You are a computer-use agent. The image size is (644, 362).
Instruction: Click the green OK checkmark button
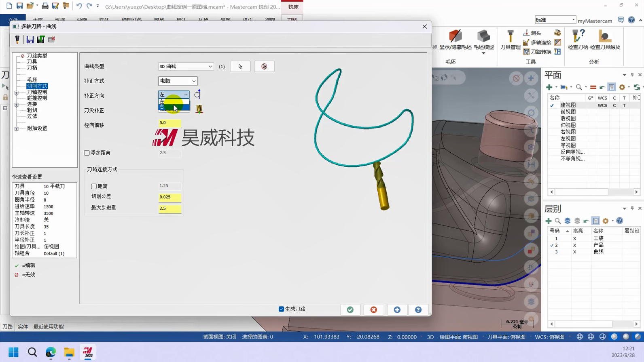tap(350, 309)
